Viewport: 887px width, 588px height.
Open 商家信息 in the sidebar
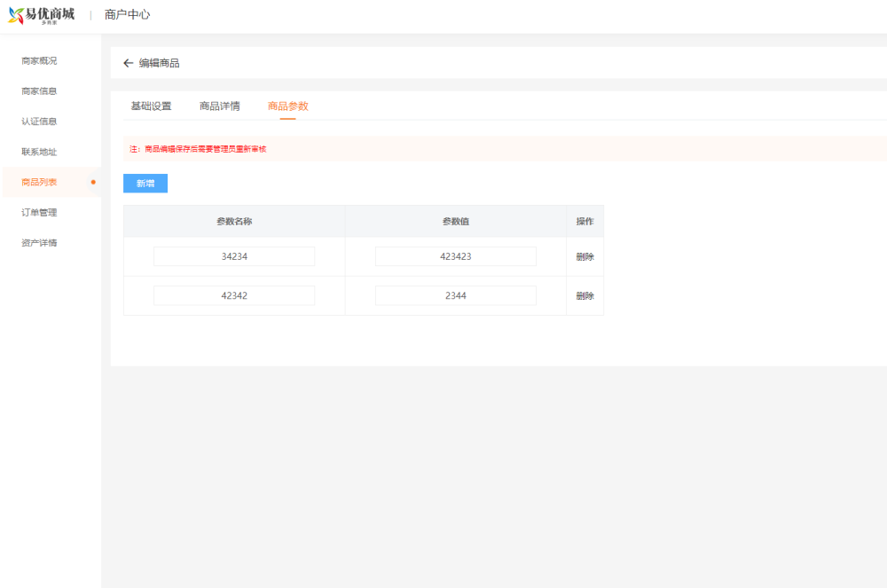pos(39,91)
